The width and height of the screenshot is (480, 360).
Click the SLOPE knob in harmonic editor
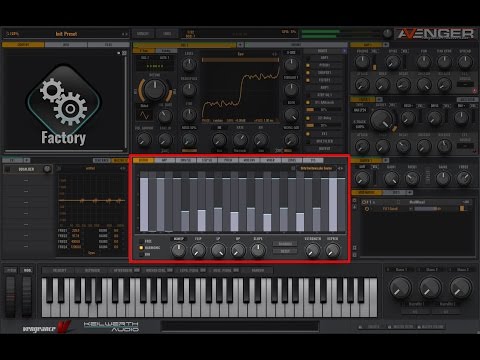point(258,250)
